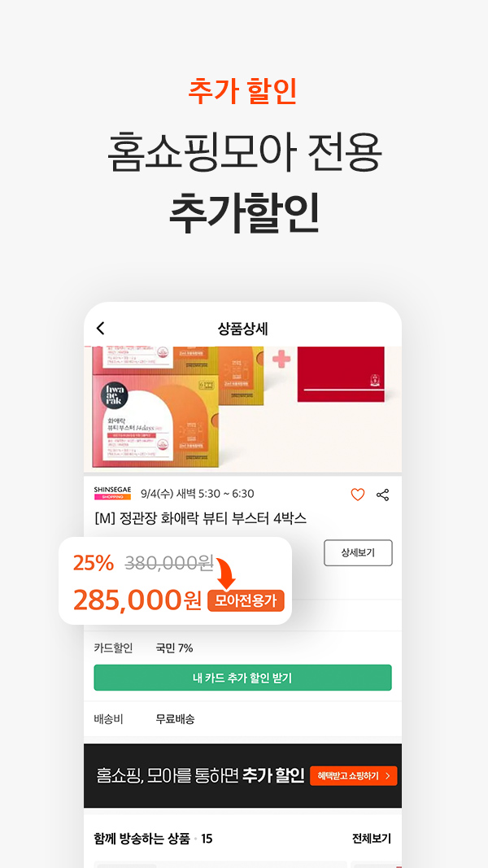Click the product title 정관장 화애락 뷰티 부스터 4박스
Viewport: 488px width, 868px height.
coord(200,519)
